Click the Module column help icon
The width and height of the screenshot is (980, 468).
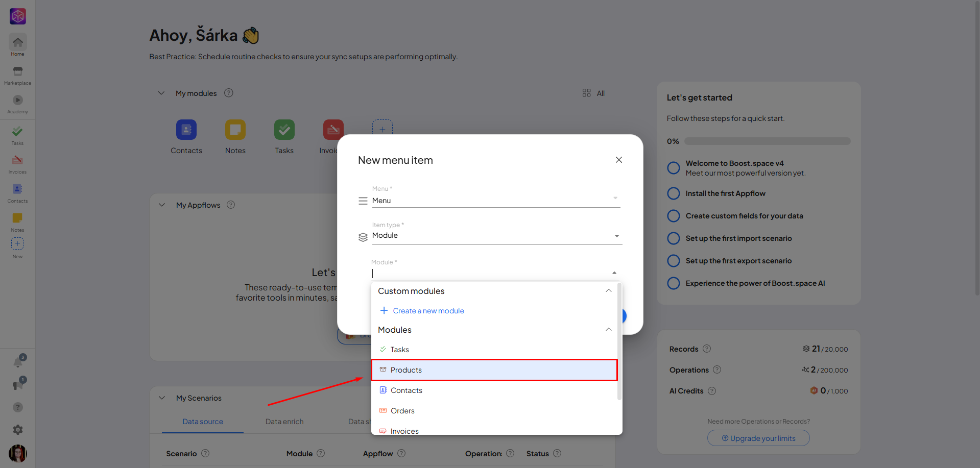tap(321, 453)
